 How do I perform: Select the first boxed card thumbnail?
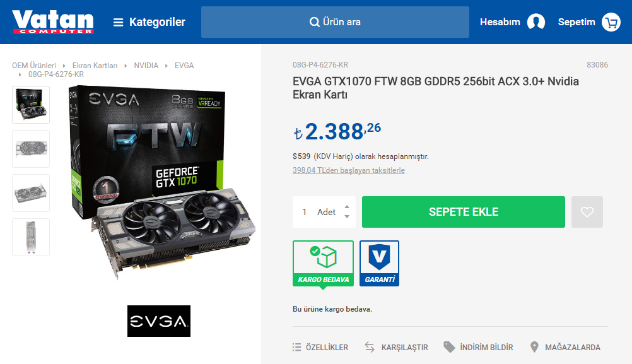[x=31, y=105]
